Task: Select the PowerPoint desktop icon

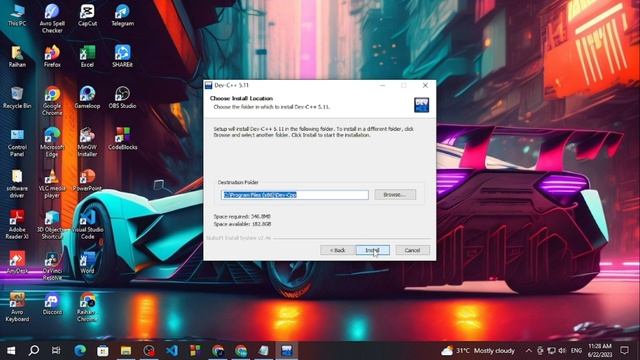Action: pyautogui.click(x=87, y=180)
